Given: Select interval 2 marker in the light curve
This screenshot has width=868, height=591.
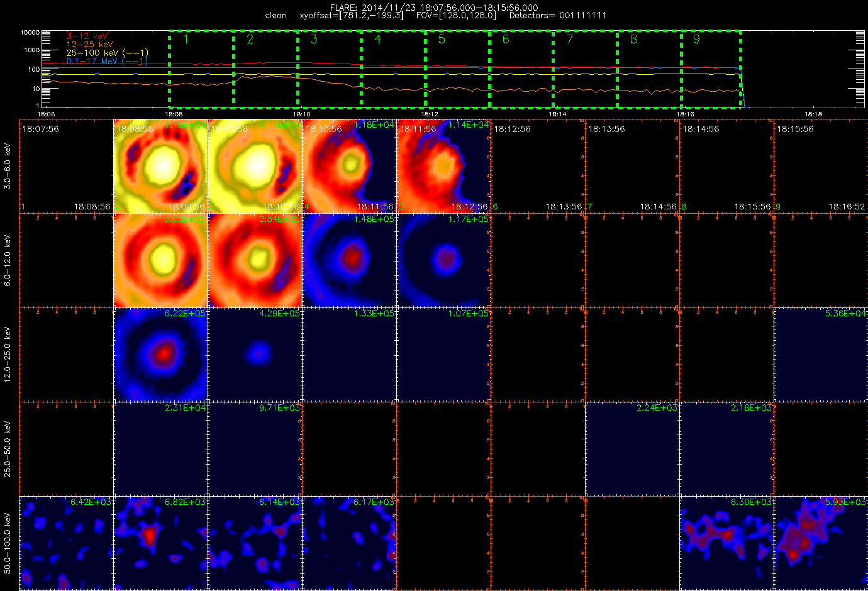Looking at the screenshot, I should [x=250, y=39].
